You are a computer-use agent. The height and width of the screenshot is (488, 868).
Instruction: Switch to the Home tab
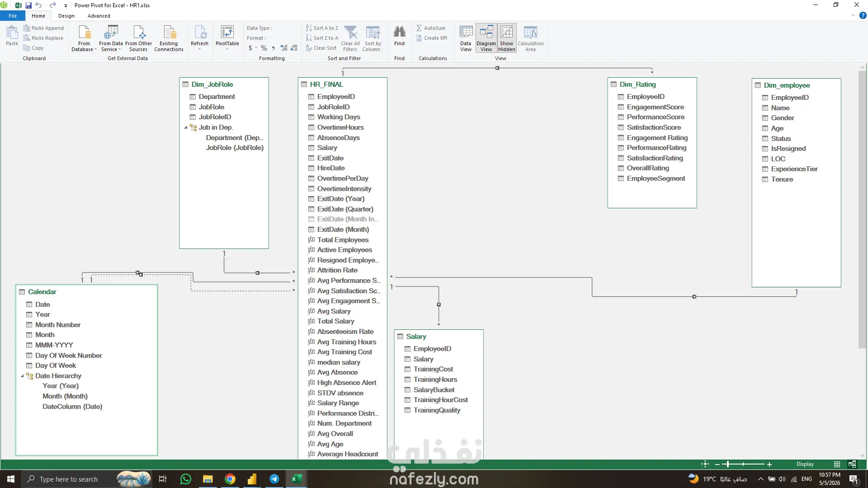coord(38,16)
